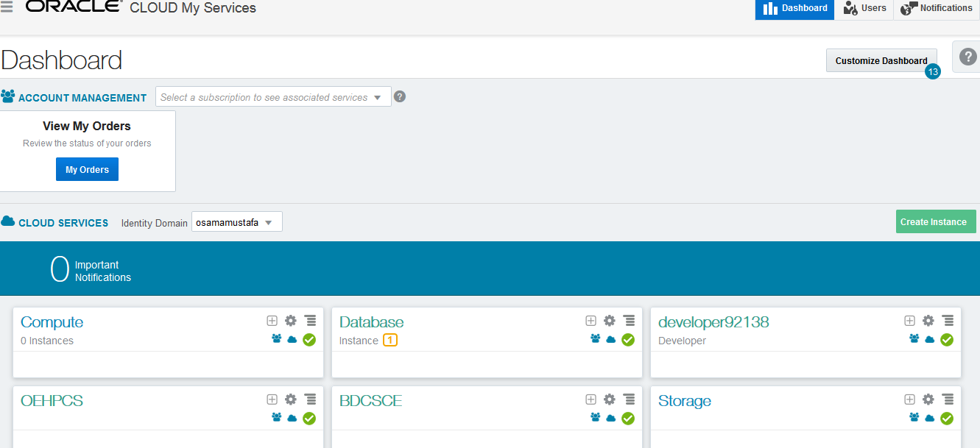980x448 pixels.
Task: Click the Create Instance button
Action: click(x=933, y=222)
